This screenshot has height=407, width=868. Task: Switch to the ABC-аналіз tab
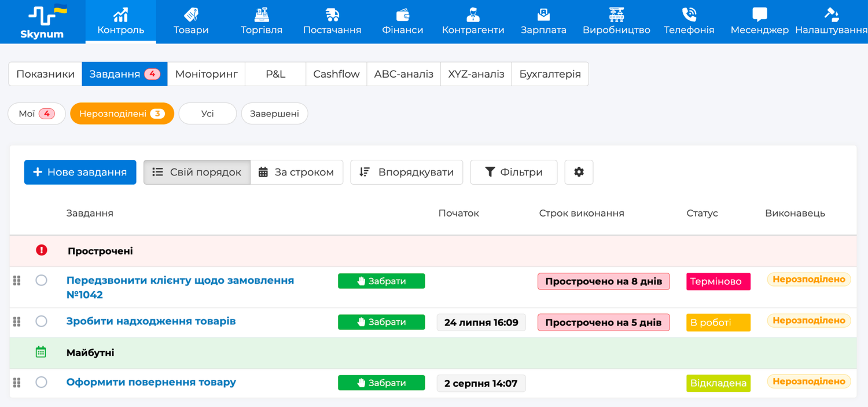(404, 74)
